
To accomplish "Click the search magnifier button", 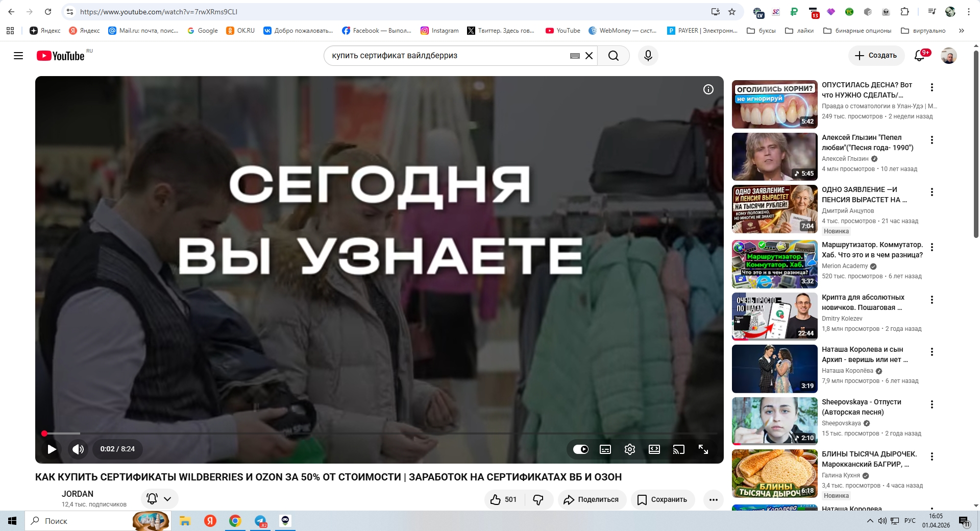I will pyautogui.click(x=614, y=56).
